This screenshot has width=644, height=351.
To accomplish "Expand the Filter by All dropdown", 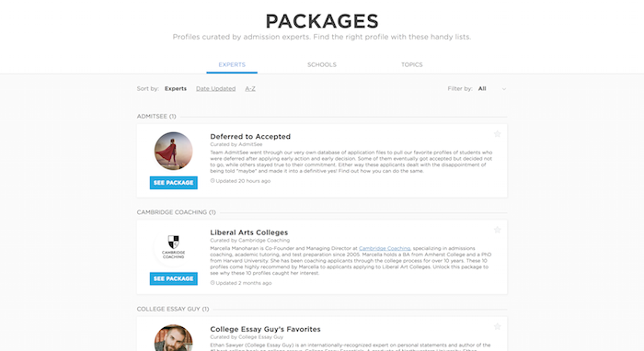I will pos(492,88).
